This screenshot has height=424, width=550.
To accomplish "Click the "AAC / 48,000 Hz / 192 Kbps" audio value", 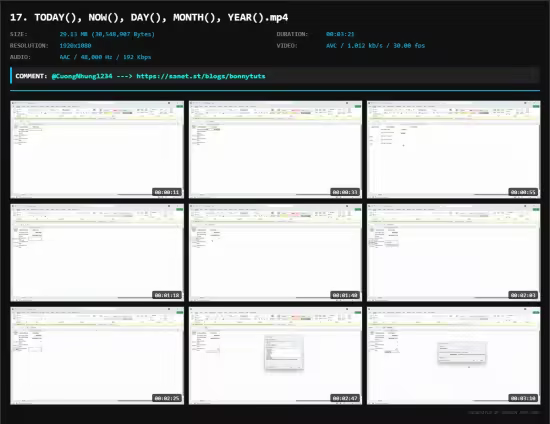I will 105,57.
